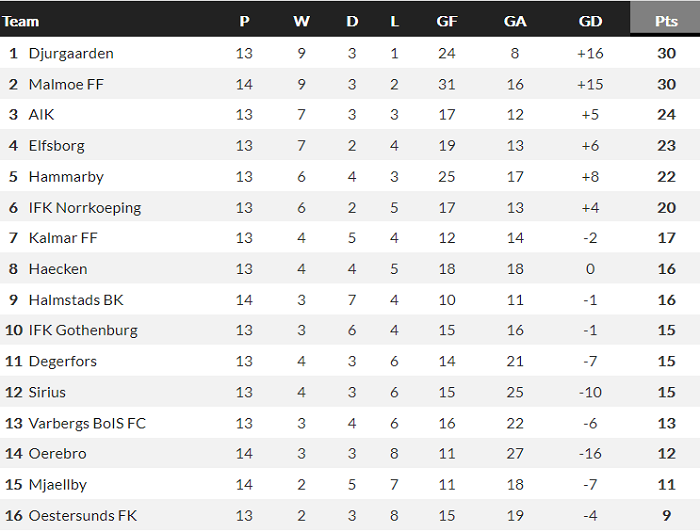Open the Djurgaarden team link
Viewport: 700px width, 532px height.
click(x=71, y=53)
